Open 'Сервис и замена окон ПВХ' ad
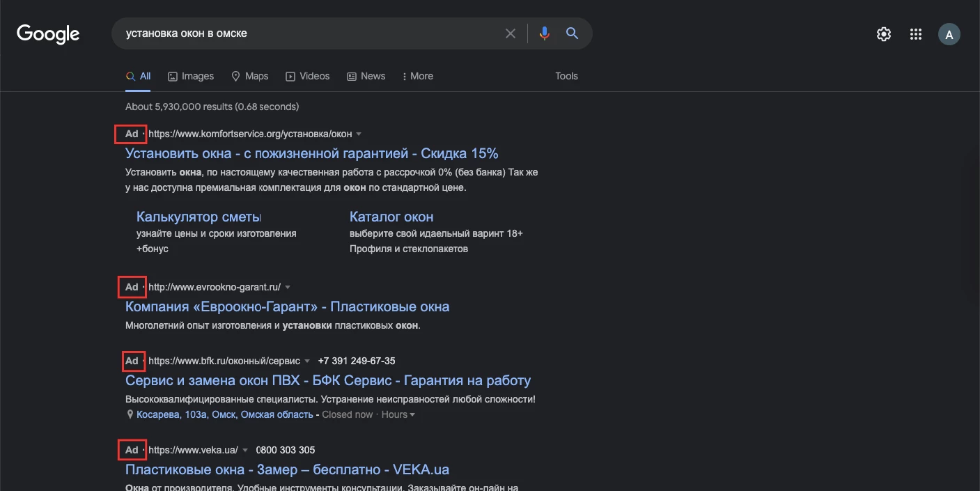This screenshot has width=980, height=491. tap(328, 380)
